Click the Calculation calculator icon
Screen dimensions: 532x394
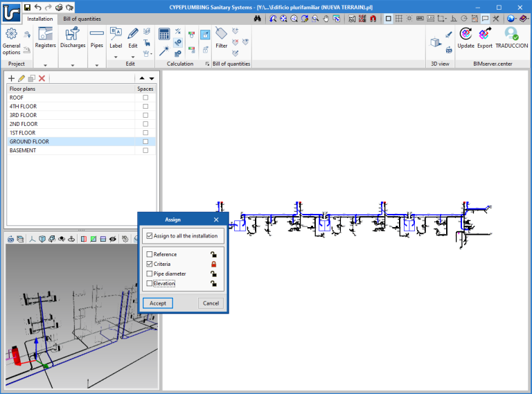coord(164,34)
